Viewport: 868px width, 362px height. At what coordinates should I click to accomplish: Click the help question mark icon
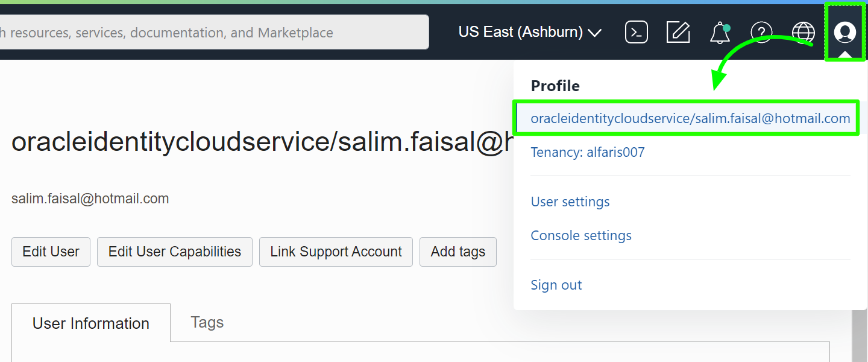point(761,32)
